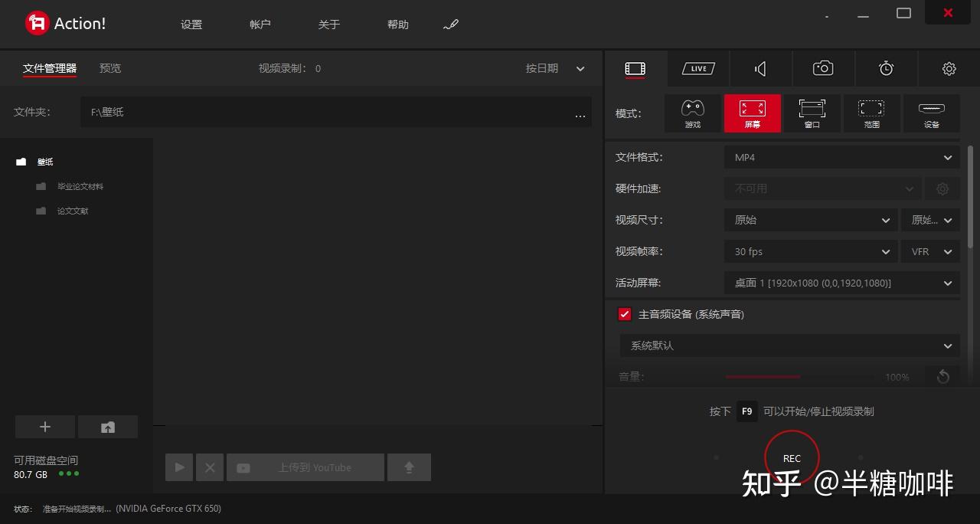980x524 pixels.
Task: Click the 80.7 GB disk space value
Action: click(x=31, y=474)
